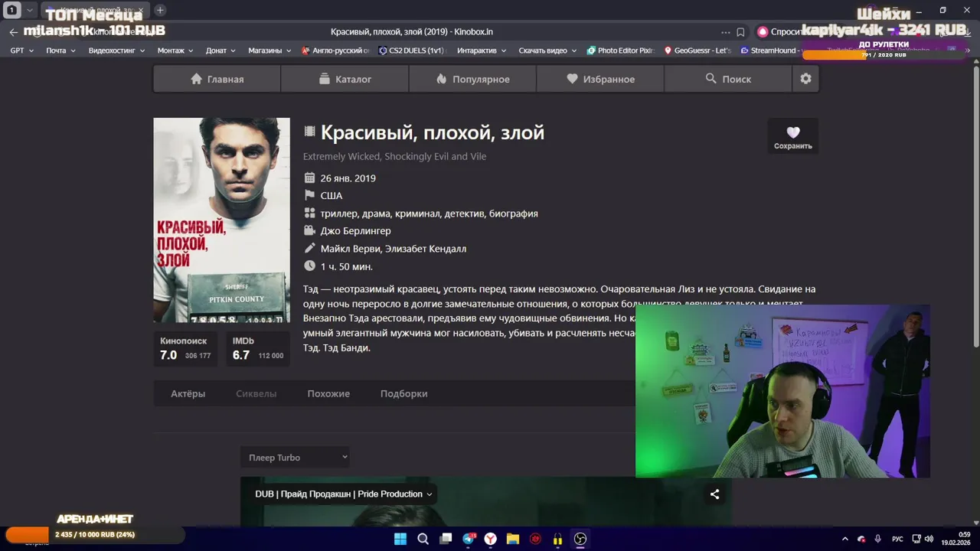Switch to the Подборки tab
Screen dimensions: 980x551
[x=403, y=393]
